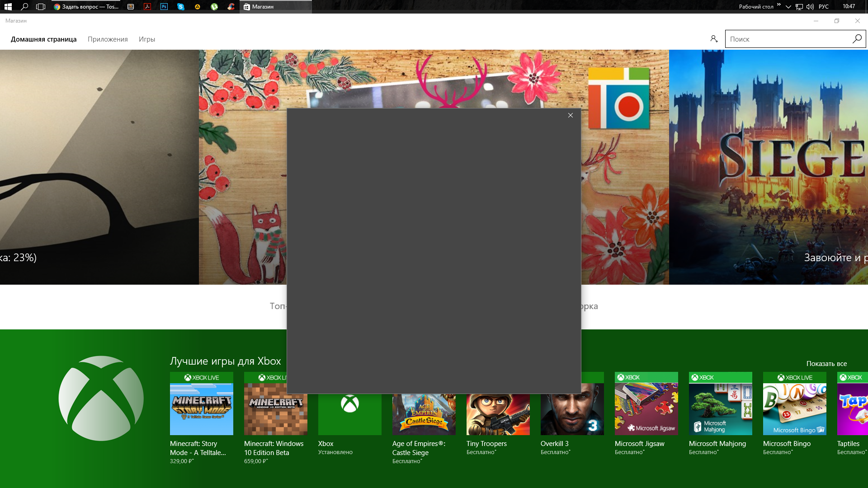Screen dimensions: 868x488
Task: Click the 'Microsoft Mahjong' title text
Action: 717,444
